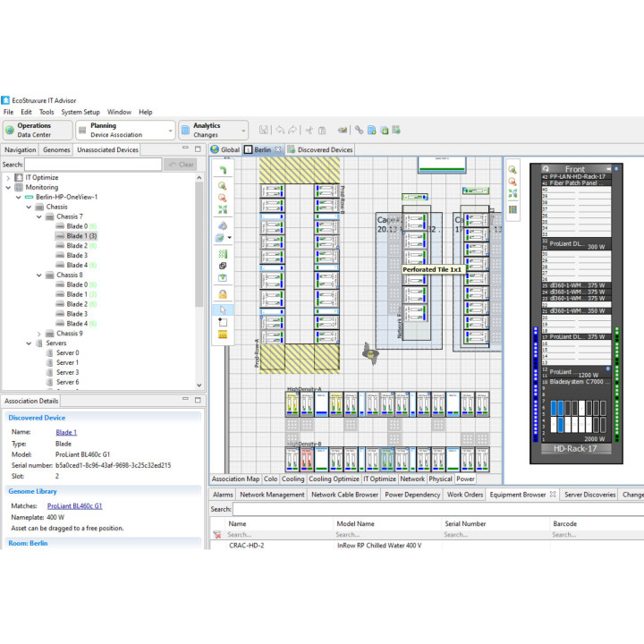Collapse the Chassis 7 node
Image resolution: width=644 pixels, height=644 pixels.
(39, 216)
